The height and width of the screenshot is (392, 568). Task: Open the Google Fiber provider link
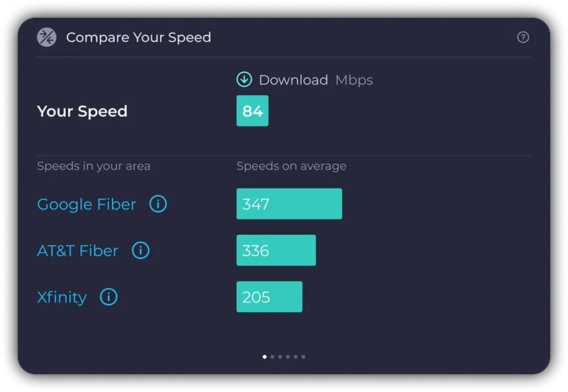click(87, 205)
